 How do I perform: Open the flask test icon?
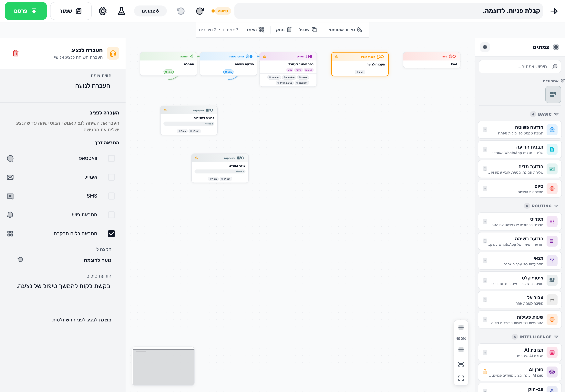tap(121, 11)
